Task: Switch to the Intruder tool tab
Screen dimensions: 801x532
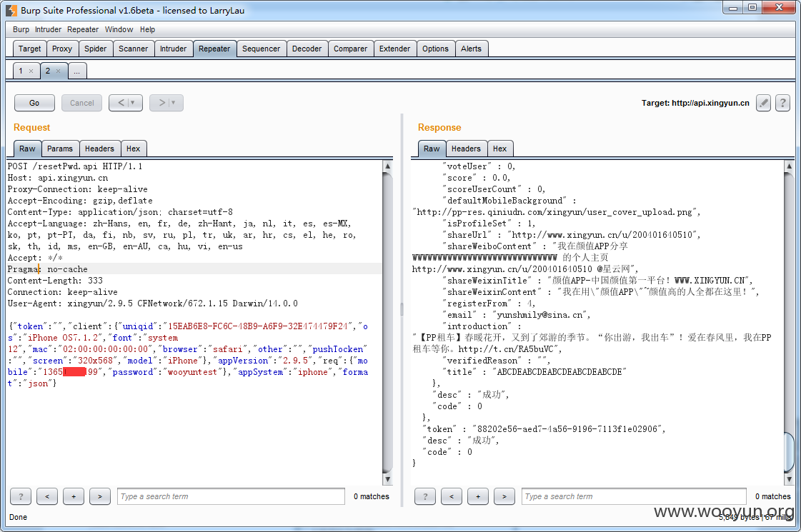Action: pyautogui.click(x=173, y=49)
